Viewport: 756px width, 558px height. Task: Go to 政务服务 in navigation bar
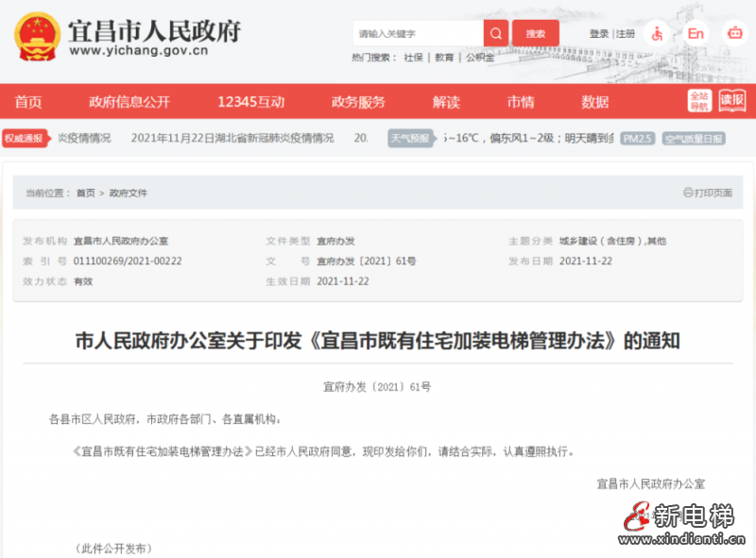(x=358, y=102)
